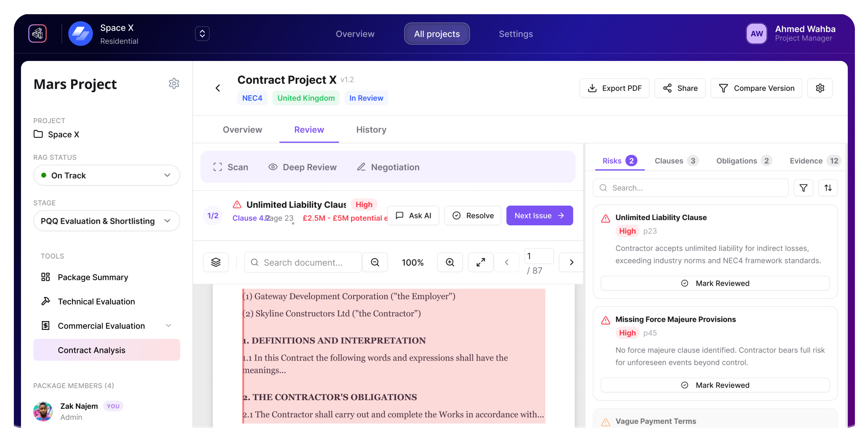Screen dimensions: 868x428
Task: Switch to the History tab
Action: pos(371,130)
